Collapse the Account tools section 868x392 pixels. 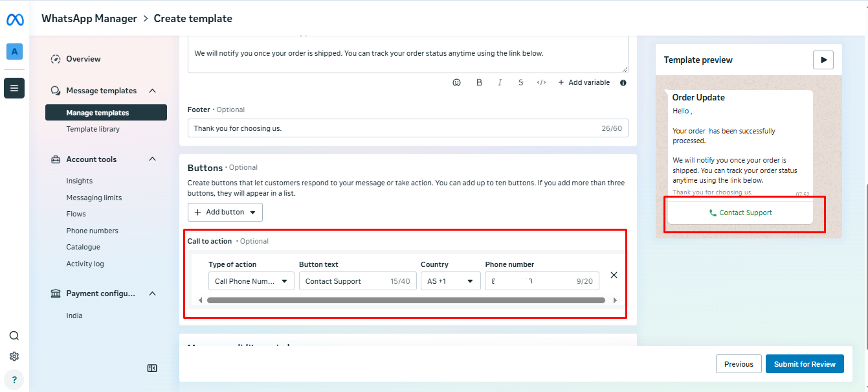153,159
